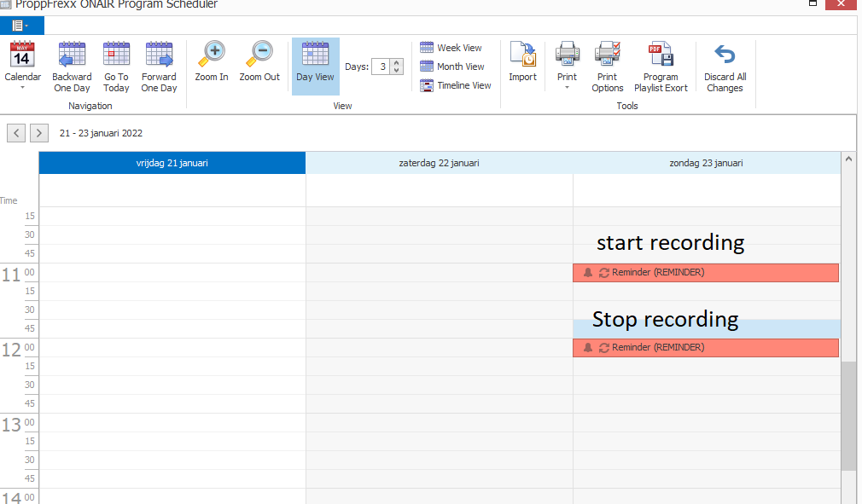Select the zaterdag 22 januari column header

click(440, 163)
